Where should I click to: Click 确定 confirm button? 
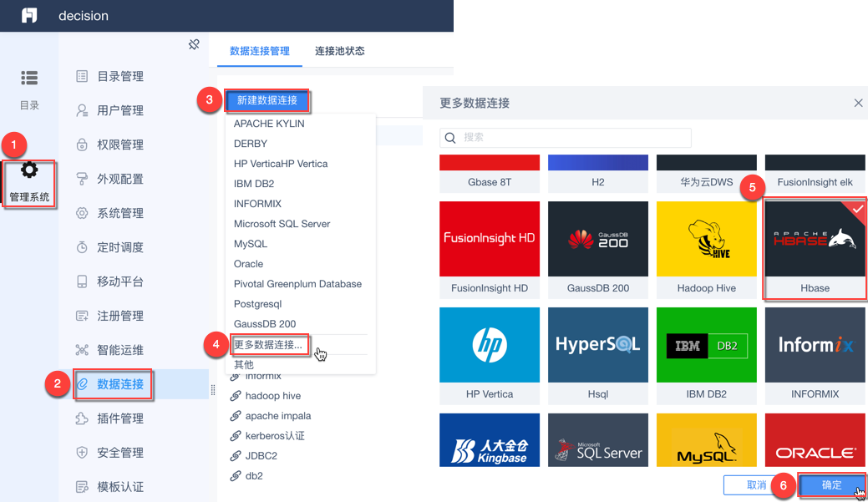pos(831,485)
